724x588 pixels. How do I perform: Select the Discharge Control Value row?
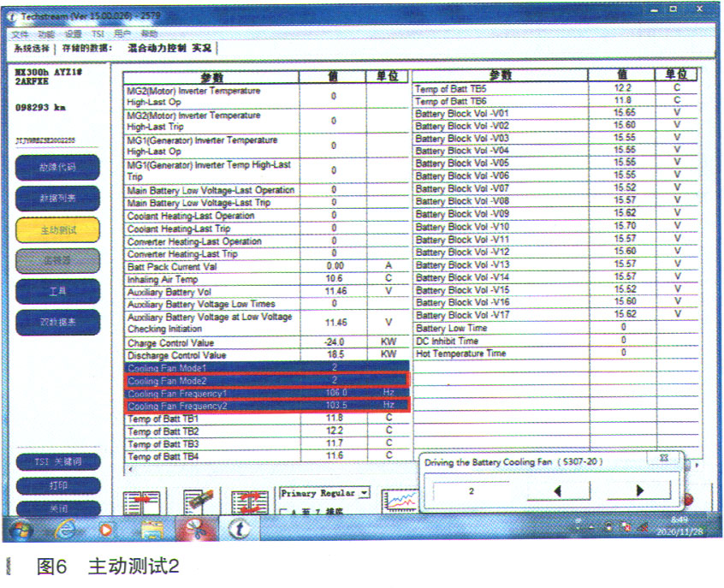pyautogui.click(x=266, y=355)
